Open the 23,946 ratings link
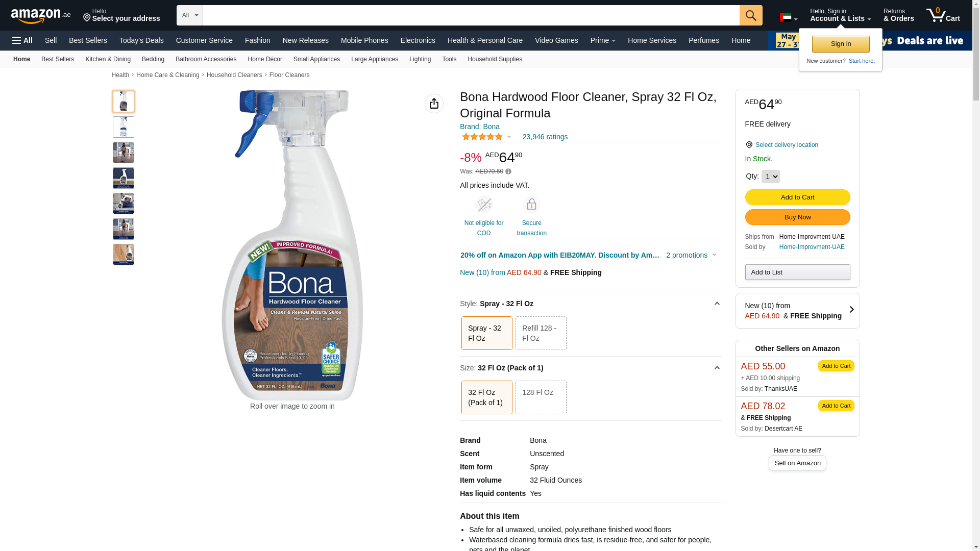This screenshot has width=980, height=551. click(x=545, y=137)
